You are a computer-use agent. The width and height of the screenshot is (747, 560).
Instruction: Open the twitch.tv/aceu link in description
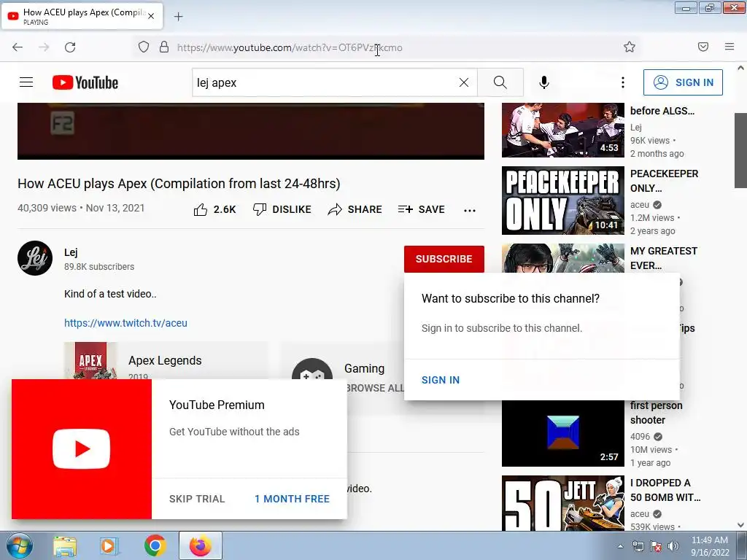125,323
